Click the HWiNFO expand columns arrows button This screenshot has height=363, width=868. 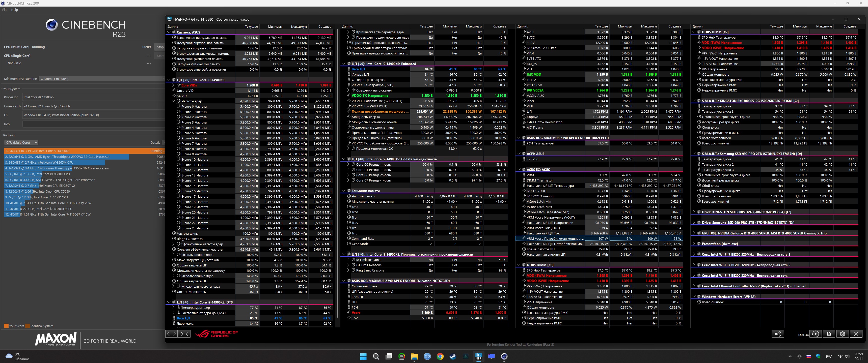[x=172, y=334]
